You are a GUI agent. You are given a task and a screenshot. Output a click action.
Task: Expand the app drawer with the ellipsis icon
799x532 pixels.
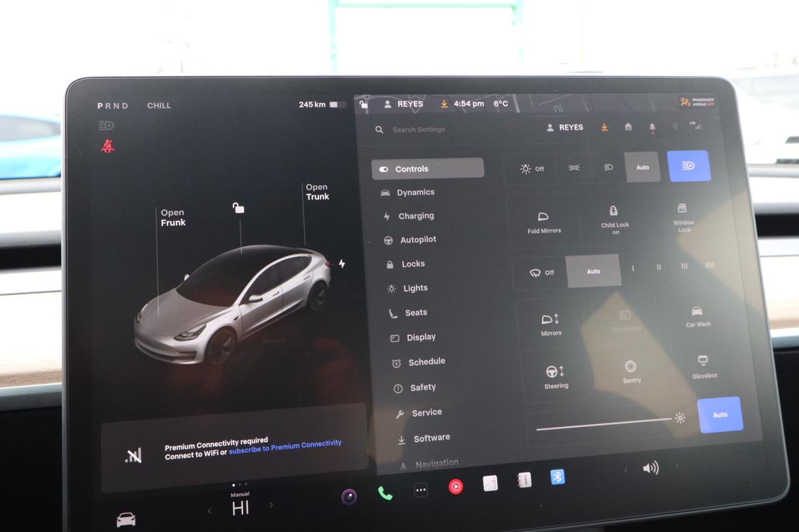[421, 490]
